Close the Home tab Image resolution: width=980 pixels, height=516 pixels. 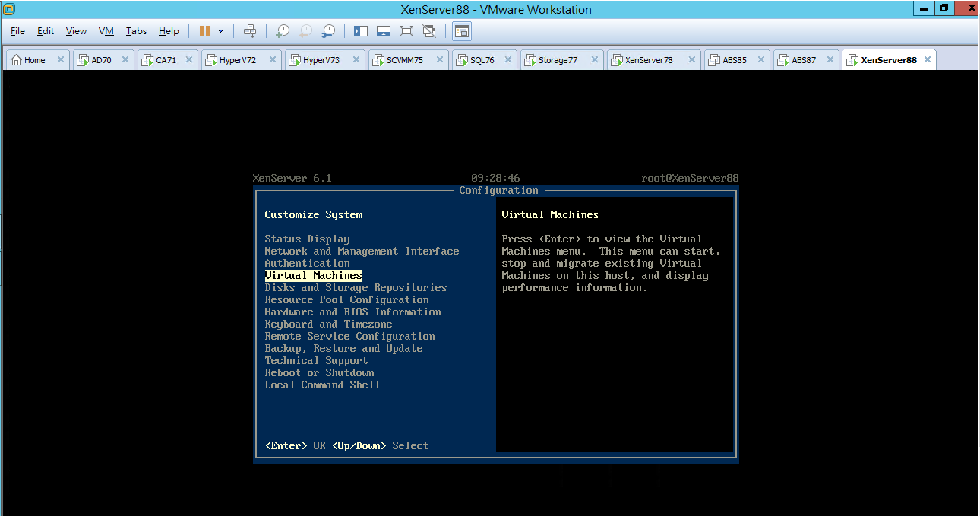61,60
